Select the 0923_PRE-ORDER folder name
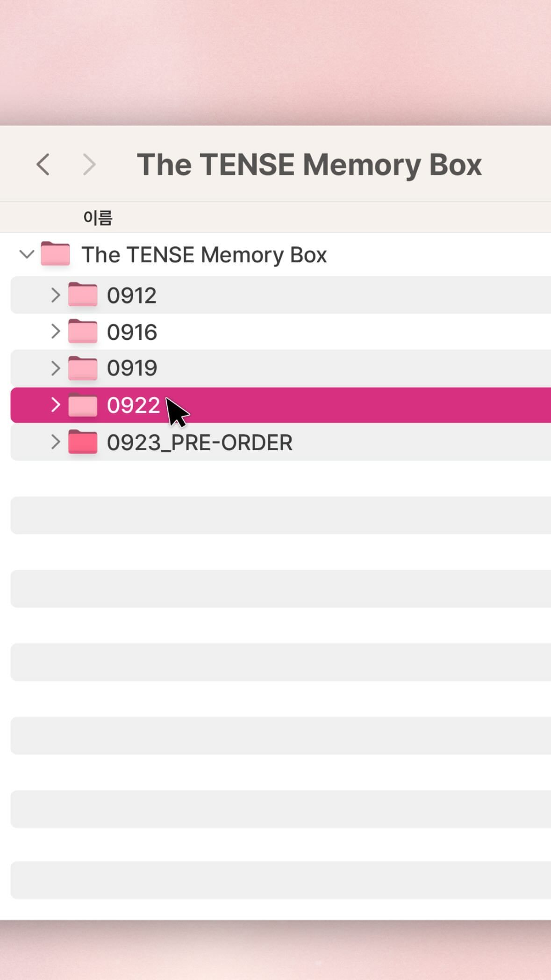This screenshot has width=551, height=980. [200, 442]
